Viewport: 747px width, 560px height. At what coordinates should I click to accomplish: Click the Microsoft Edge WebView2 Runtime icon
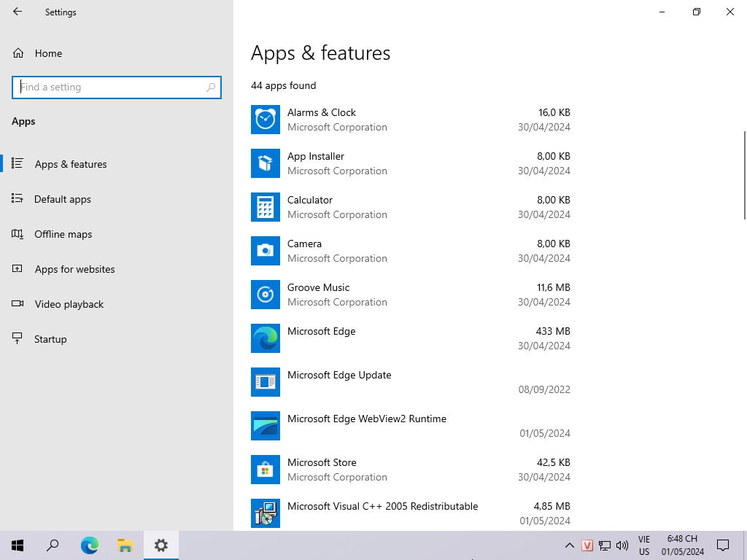click(x=266, y=426)
